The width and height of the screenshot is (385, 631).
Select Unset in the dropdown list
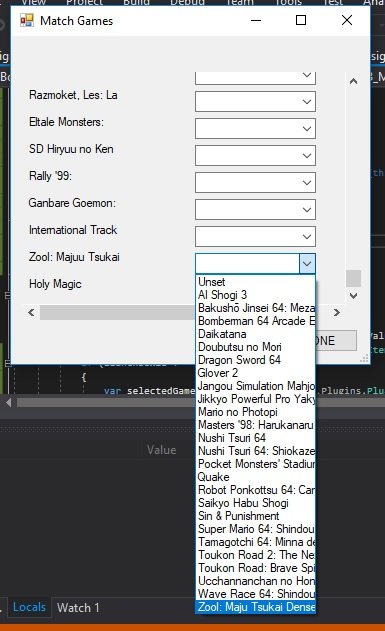click(x=255, y=282)
